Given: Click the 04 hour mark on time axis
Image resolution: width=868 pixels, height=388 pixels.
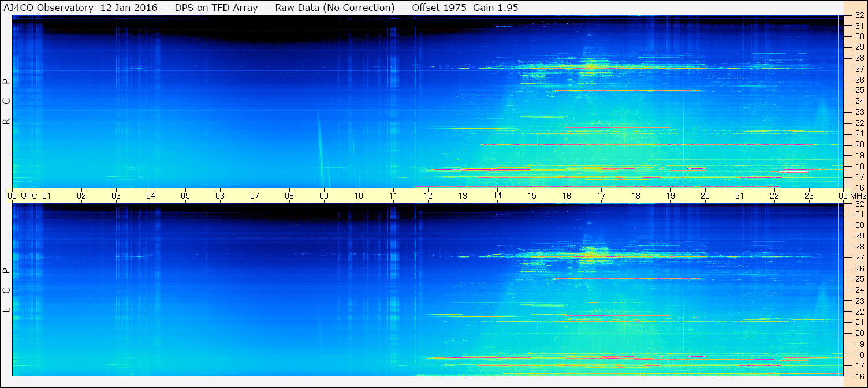Looking at the screenshot, I should tap(151, 196).
